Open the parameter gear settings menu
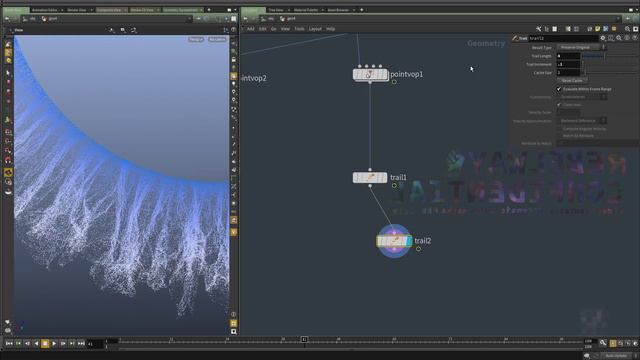The height and width of the screenshot is (360, 640). (603, 38)
